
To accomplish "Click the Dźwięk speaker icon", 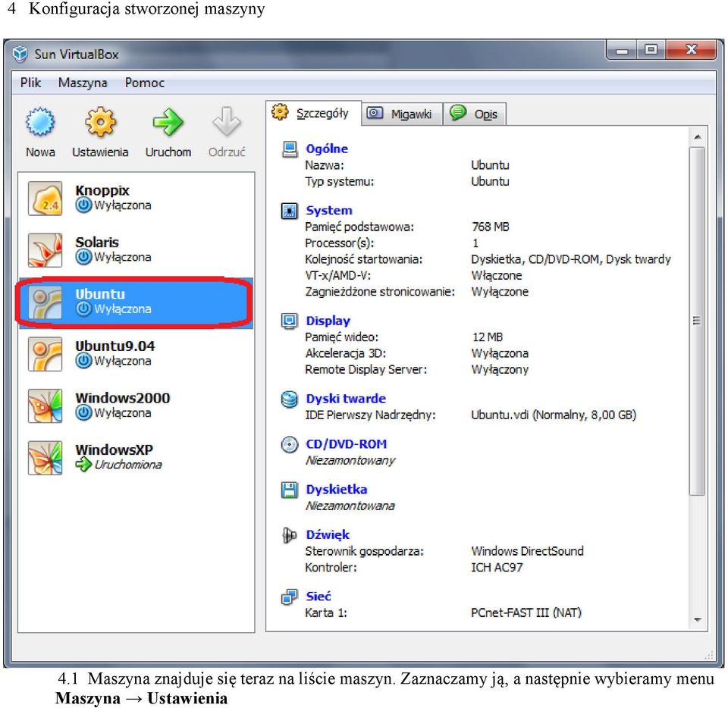I will point(290,535).
